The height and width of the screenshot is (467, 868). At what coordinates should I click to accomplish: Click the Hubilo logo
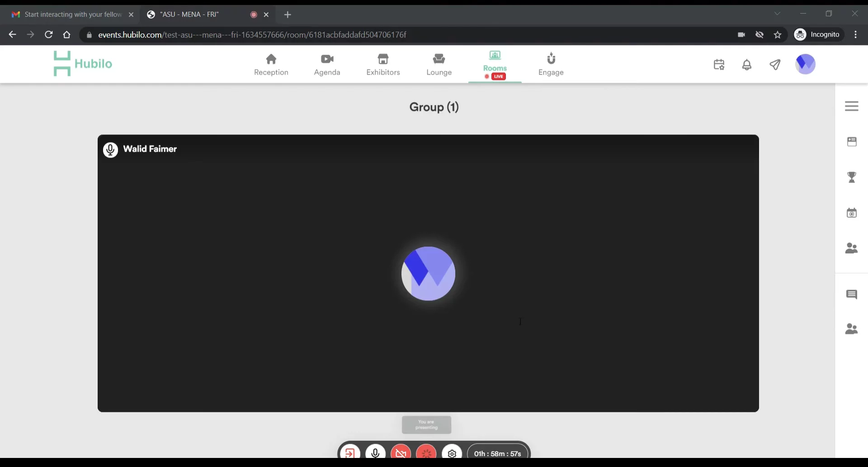(83, 64)
